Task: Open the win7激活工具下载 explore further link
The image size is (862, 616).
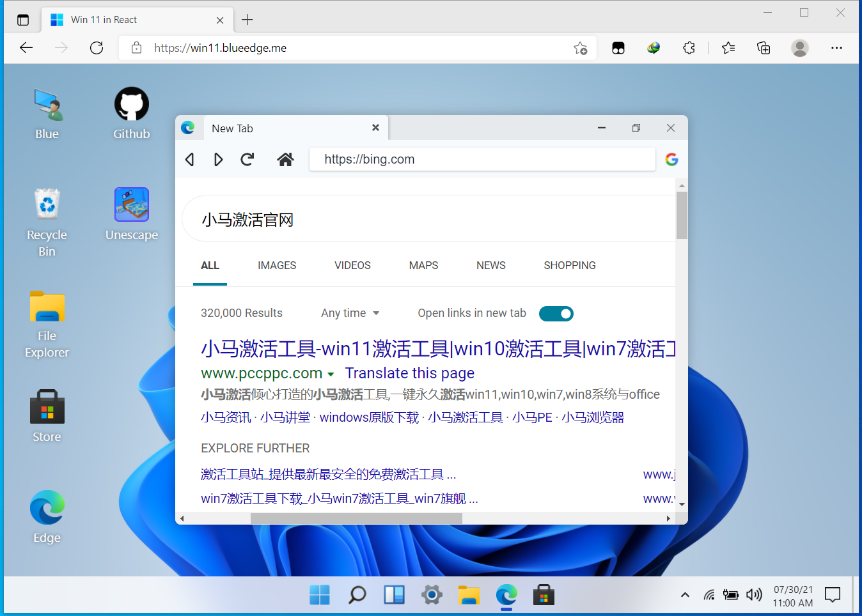Action: [x=340, y=498]
